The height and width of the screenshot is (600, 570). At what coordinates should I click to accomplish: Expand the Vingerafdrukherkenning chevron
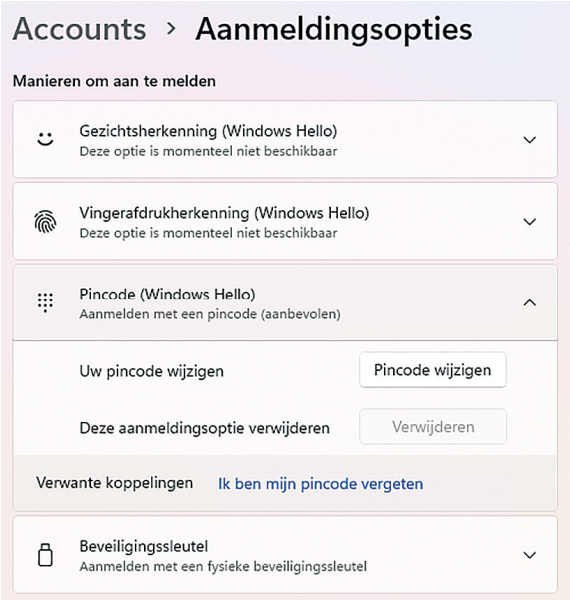pos(529,222)
